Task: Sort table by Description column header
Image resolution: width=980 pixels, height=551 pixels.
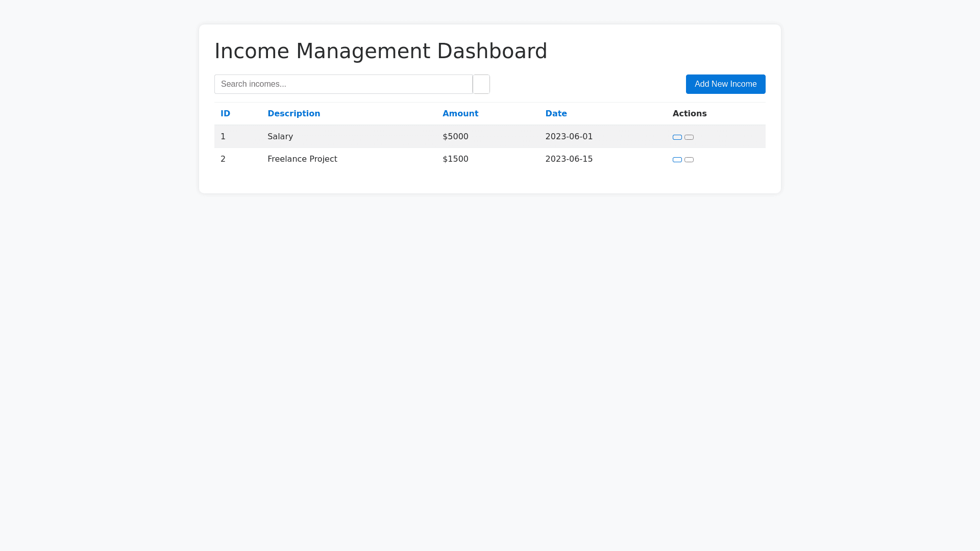Action: point(293,114)
